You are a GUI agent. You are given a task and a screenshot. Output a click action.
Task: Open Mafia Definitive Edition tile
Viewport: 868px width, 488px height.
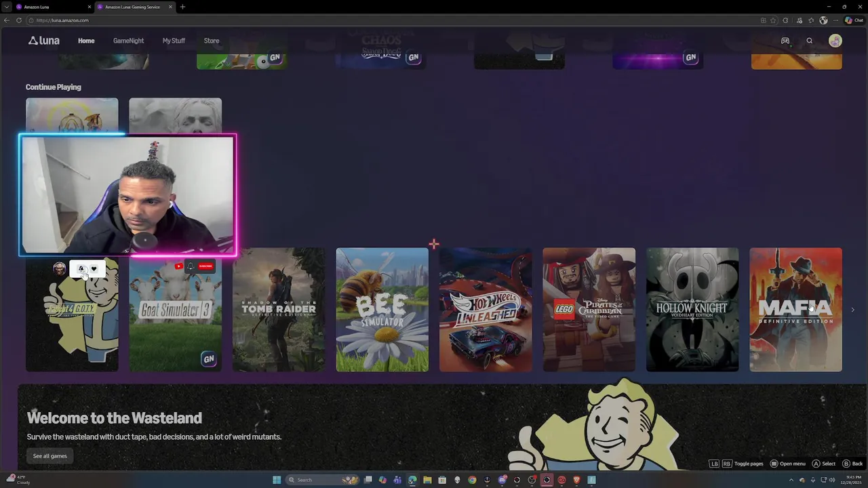[x=795, y=310]
